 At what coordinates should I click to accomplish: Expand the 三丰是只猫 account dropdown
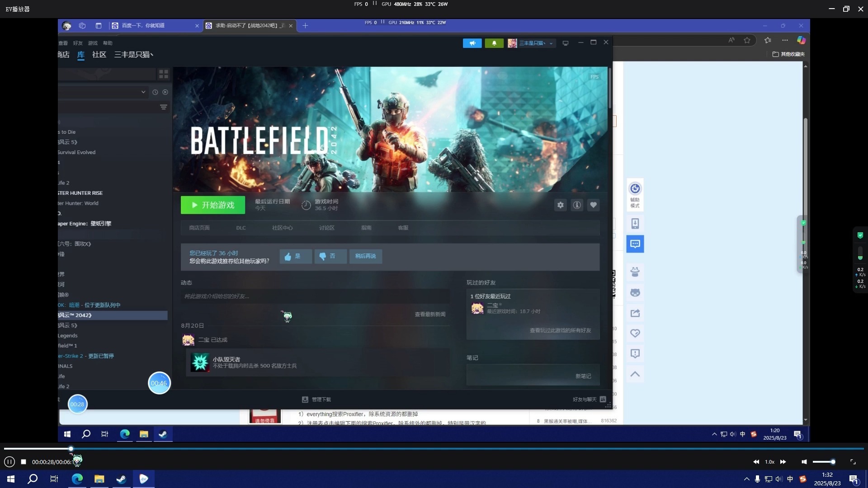(531, 43)
